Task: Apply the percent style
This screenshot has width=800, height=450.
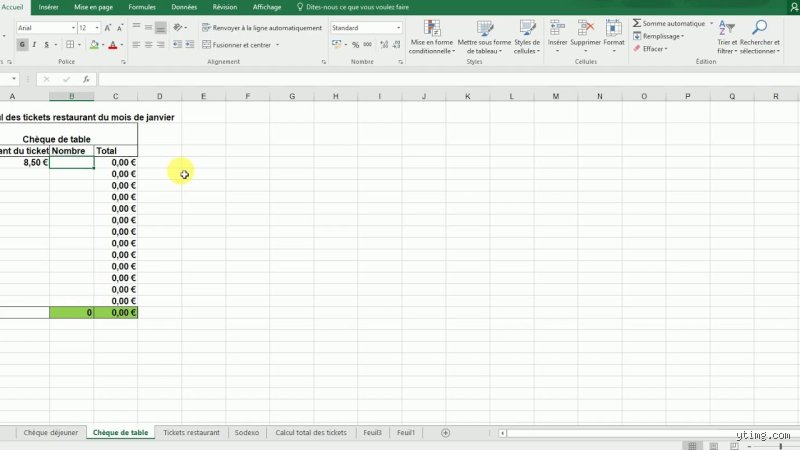Action: tap(355, 45)
